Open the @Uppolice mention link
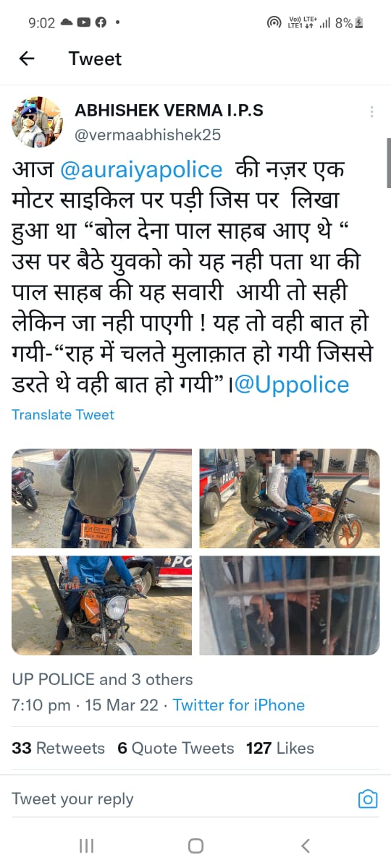The width and height of the screenshot is (391, 868). (292, 384)
